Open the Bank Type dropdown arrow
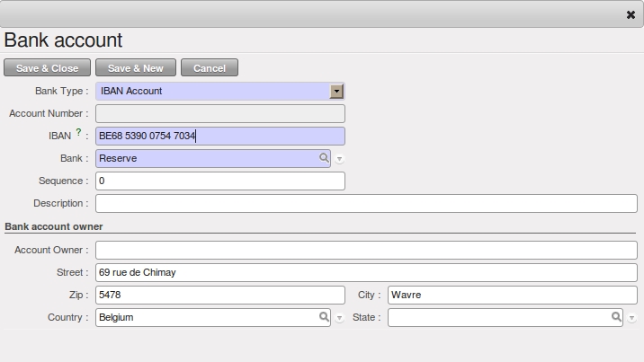This screenshot has width=644, height=362. point(336,91)
